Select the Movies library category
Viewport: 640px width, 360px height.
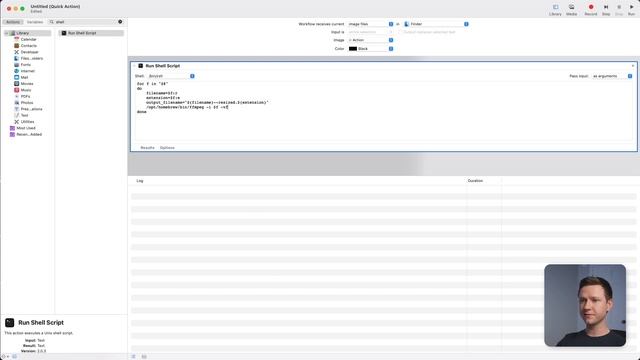coord(27,84)
